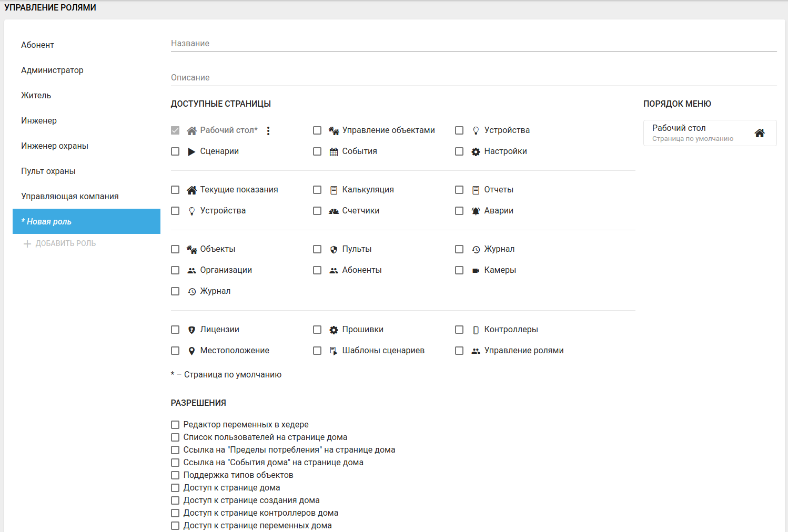
Task: Check the Калькуляция page checkbox
Action: coord(317,190)
